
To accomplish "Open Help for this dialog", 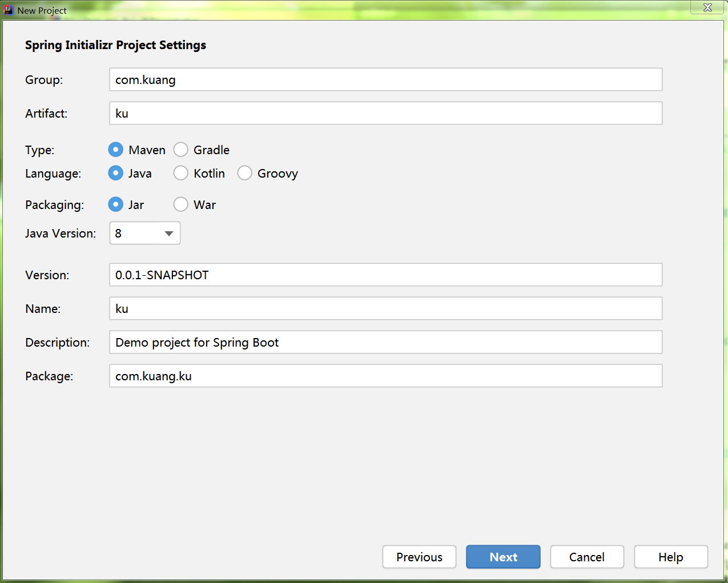I will 671,557.
